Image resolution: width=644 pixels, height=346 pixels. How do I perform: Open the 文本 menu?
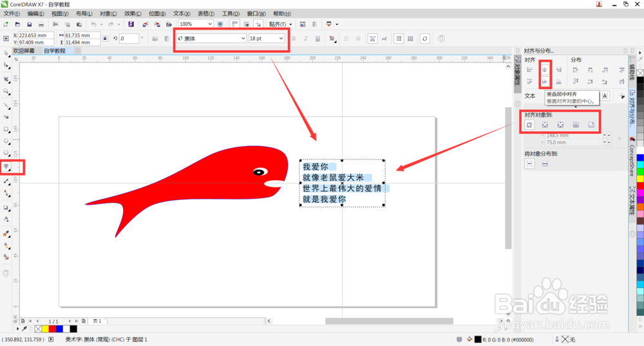pyautogui.click(x=182, y=14)
